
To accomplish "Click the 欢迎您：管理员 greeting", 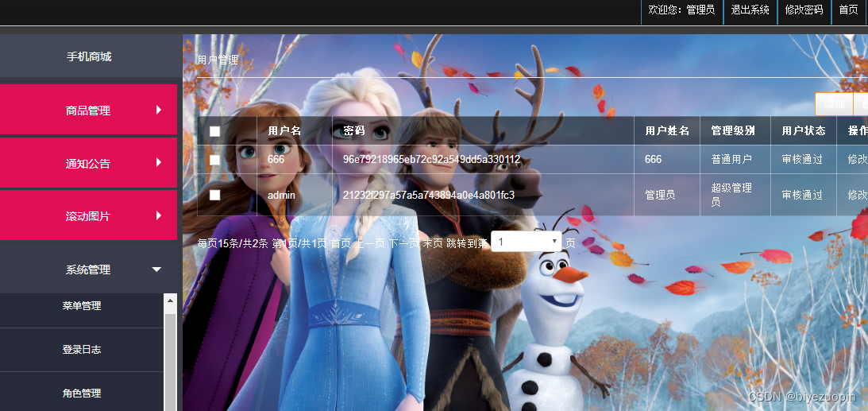I will coord(681,10).
